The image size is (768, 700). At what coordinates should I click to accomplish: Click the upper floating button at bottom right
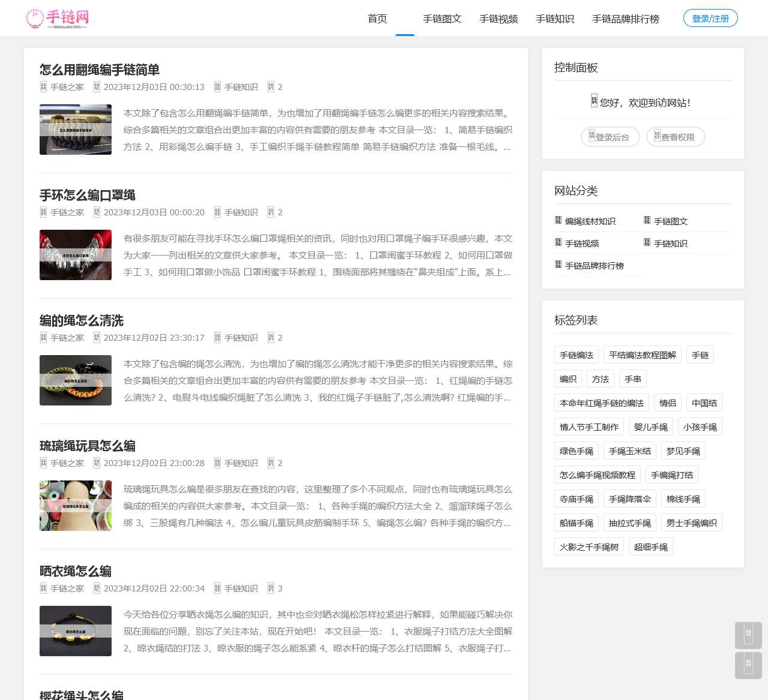(748, 635)
